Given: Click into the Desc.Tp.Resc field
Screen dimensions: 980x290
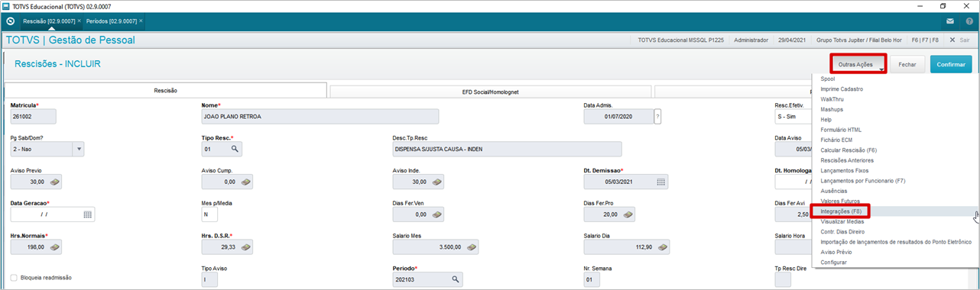Looking at the screenshot, I should tap(507, 149).
